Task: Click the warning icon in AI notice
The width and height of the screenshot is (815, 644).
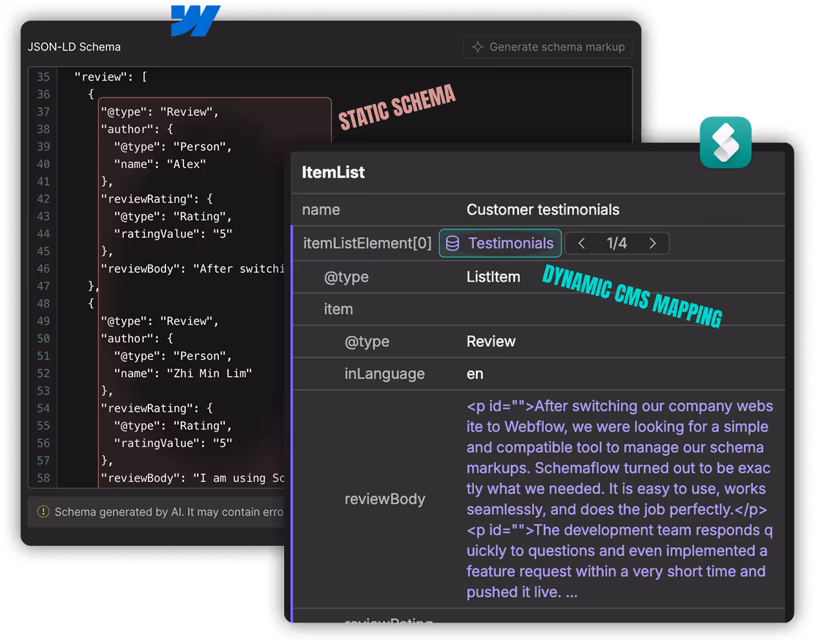Action: pos(43,512)
